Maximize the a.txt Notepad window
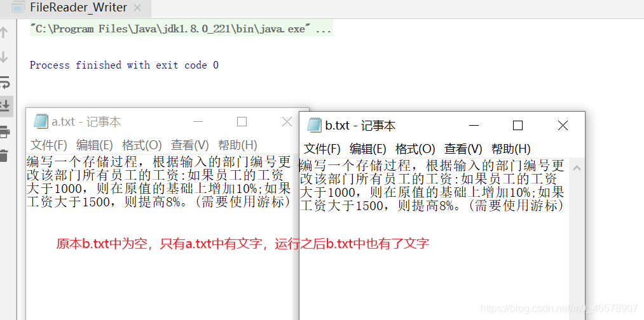The height and width of the screenshot is (320, 644). click(x=242, y=122)
